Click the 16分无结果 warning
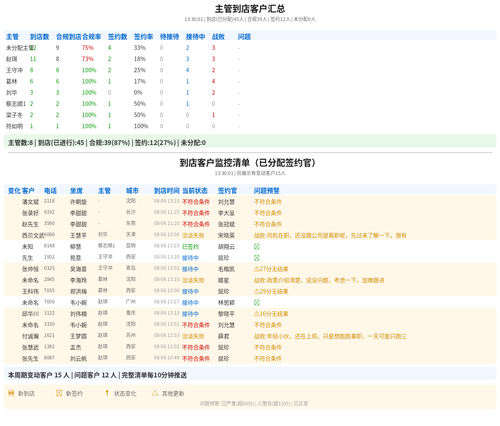This screenshot has width=500, height=426. [x=271, y=314]
